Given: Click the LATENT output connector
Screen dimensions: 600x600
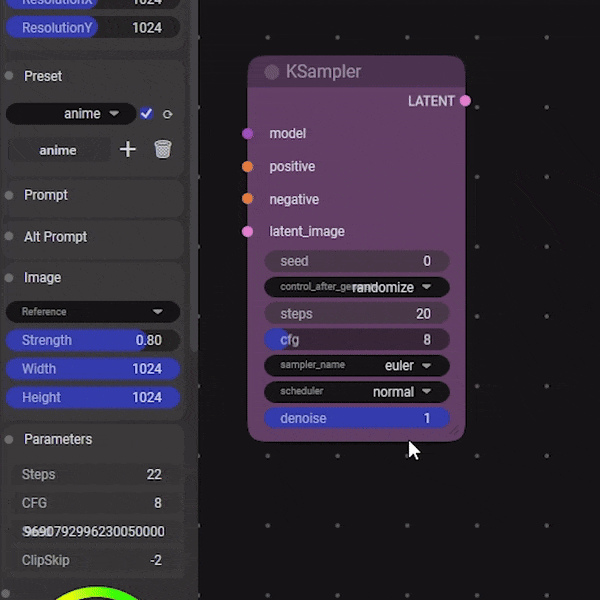Looking at the screenshot, I should pos(465,101).
